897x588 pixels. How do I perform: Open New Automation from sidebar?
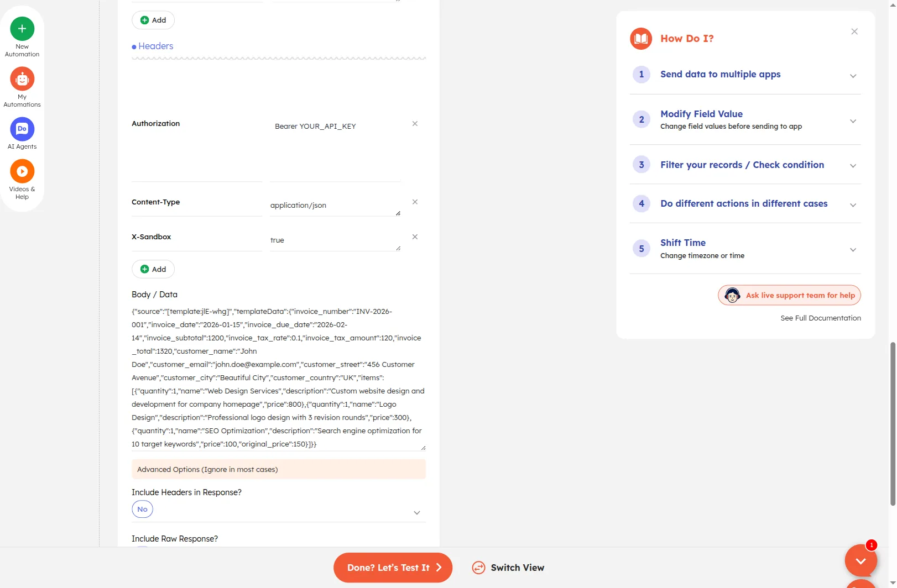[22, 29]
